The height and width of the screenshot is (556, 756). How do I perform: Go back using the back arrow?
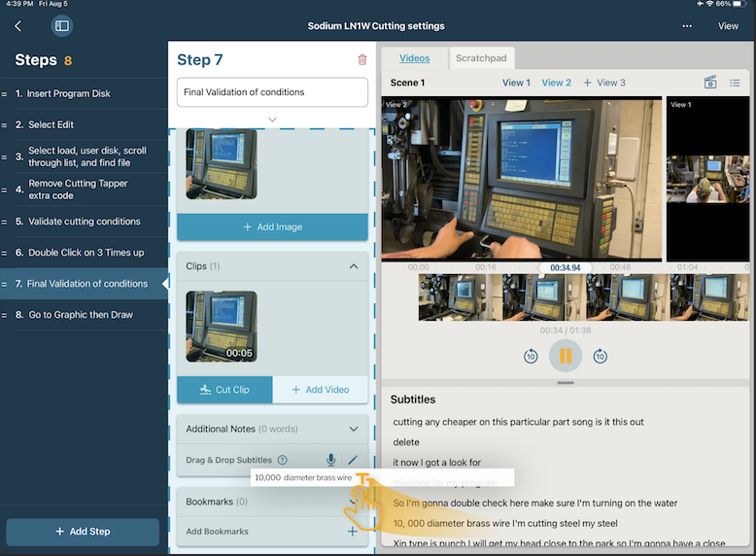[x=18, y=26]
